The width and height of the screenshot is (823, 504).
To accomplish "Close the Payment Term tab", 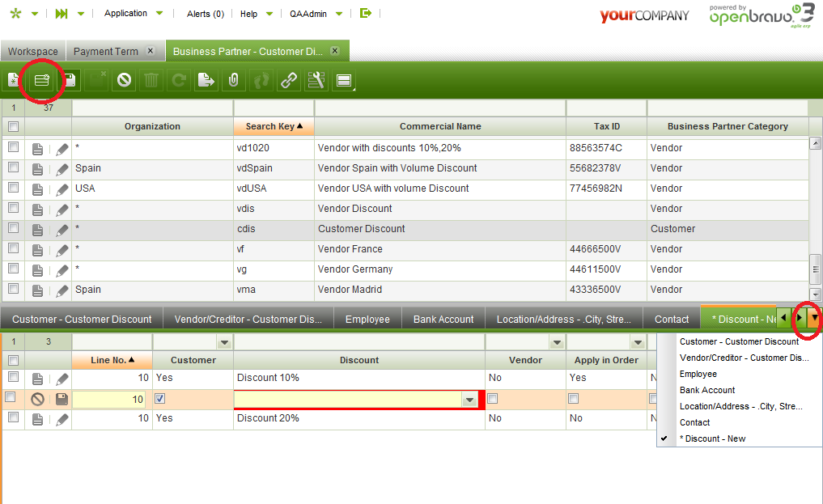I will point(151,51).
